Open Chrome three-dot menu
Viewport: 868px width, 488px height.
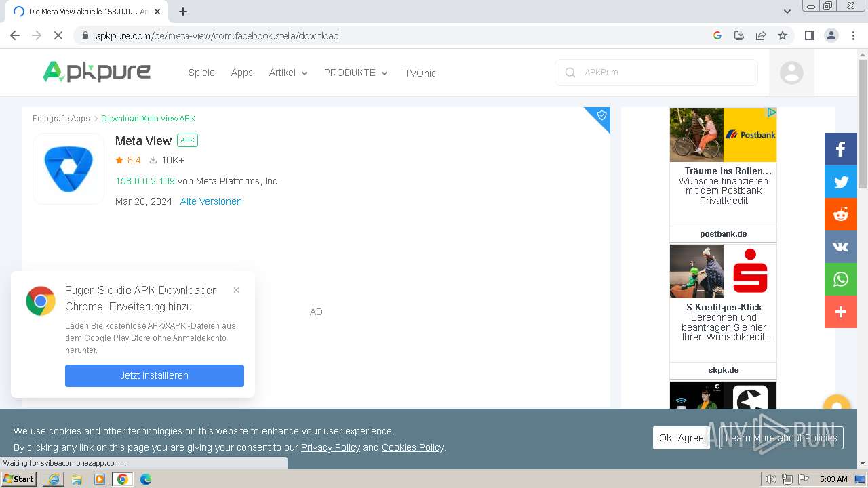pyautogui.click(x=853, y=35)
